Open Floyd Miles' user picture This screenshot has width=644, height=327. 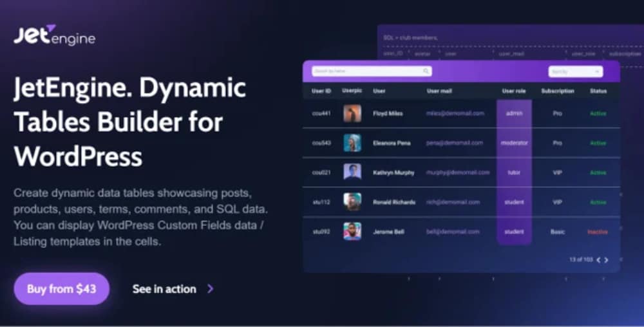coord(352,113)
